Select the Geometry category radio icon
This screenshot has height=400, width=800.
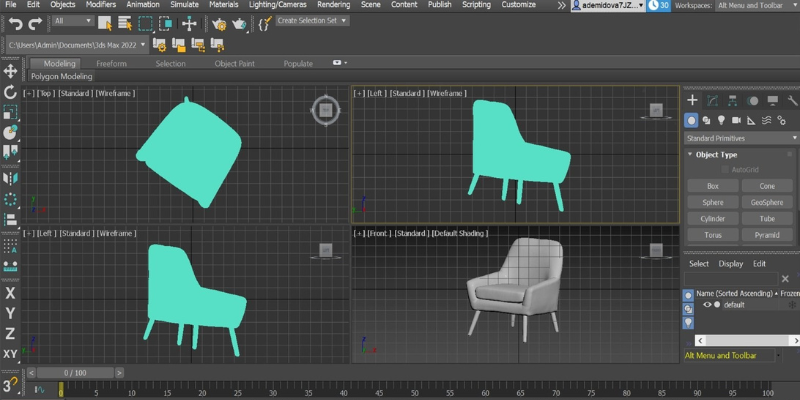pos(692,119)
